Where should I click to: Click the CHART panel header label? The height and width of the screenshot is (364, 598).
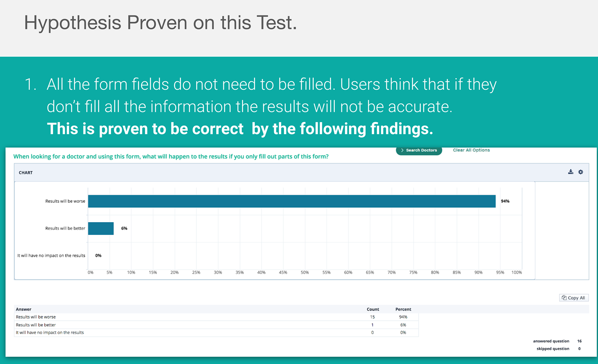click(x=26, y=173)
